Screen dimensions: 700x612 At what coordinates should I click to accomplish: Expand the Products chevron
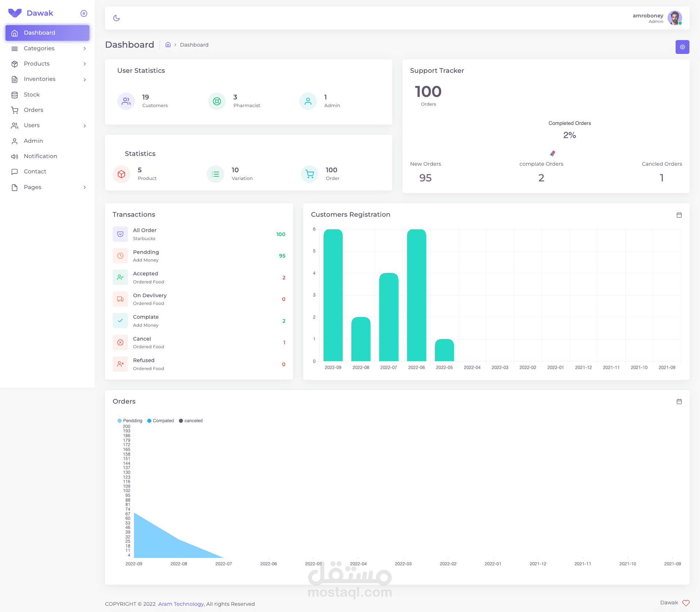(x=85, y=64)
